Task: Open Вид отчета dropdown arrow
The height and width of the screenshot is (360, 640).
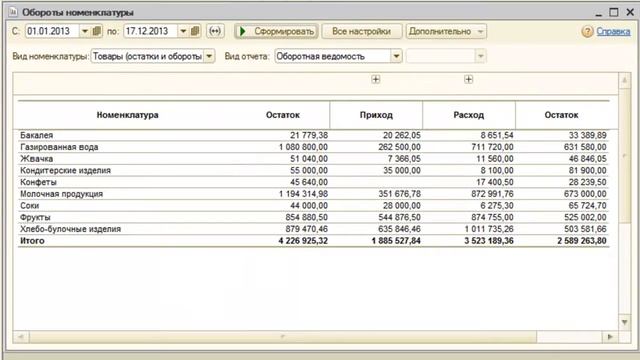Action: [396, 56]
